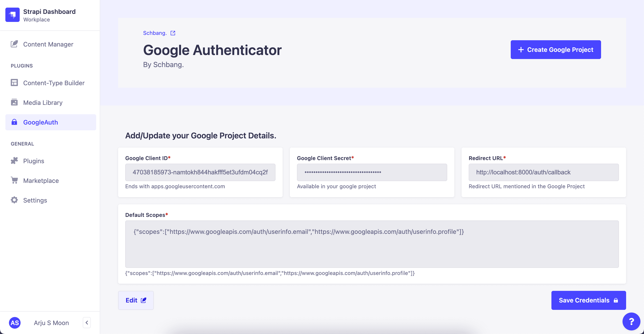Click the Settings gear icon

point(15,200)
